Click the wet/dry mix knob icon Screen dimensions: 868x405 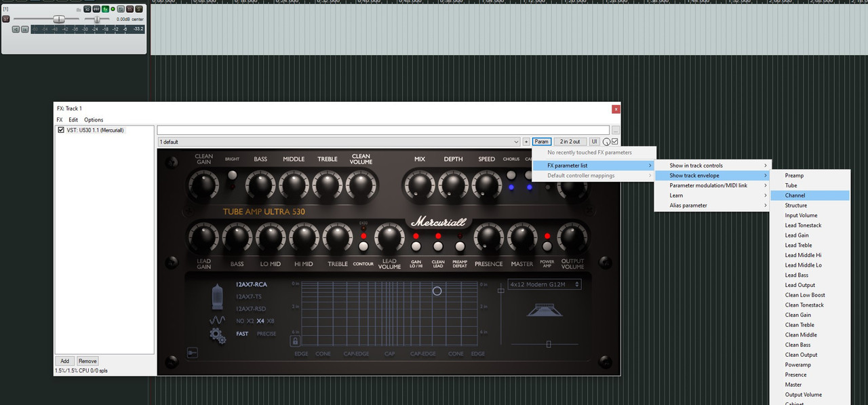click(x=606, y=142)
